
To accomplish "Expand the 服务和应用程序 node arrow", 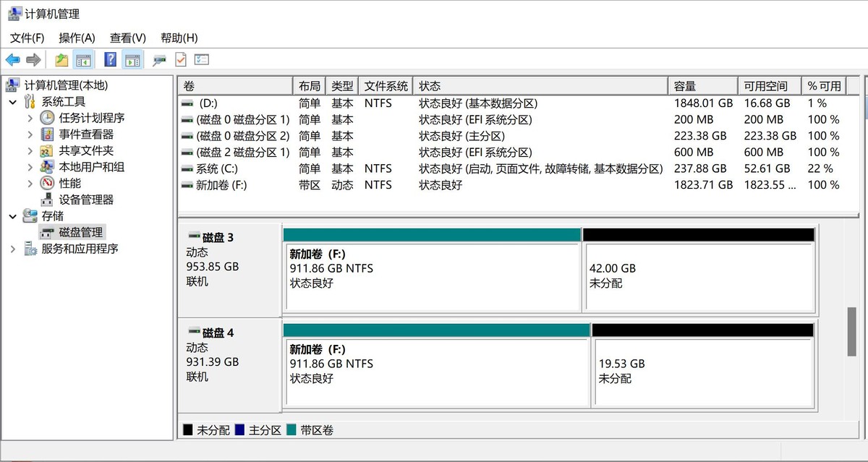I will [13, 249].
